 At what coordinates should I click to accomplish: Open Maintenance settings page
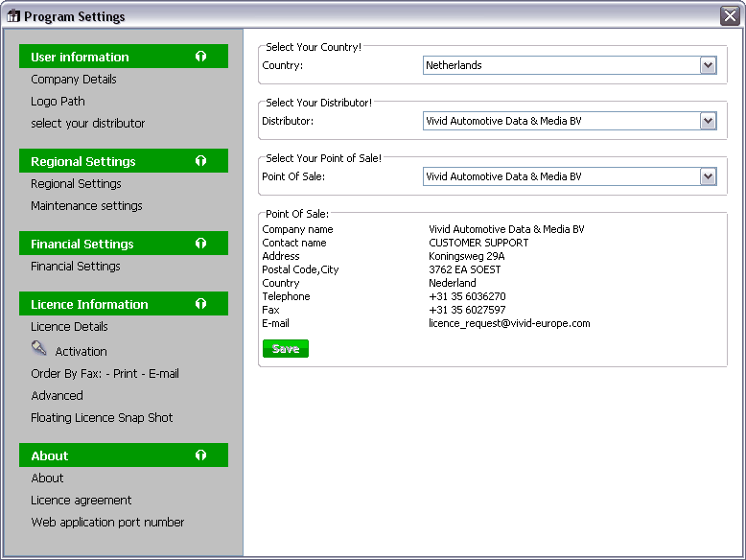tap(86, 205)
